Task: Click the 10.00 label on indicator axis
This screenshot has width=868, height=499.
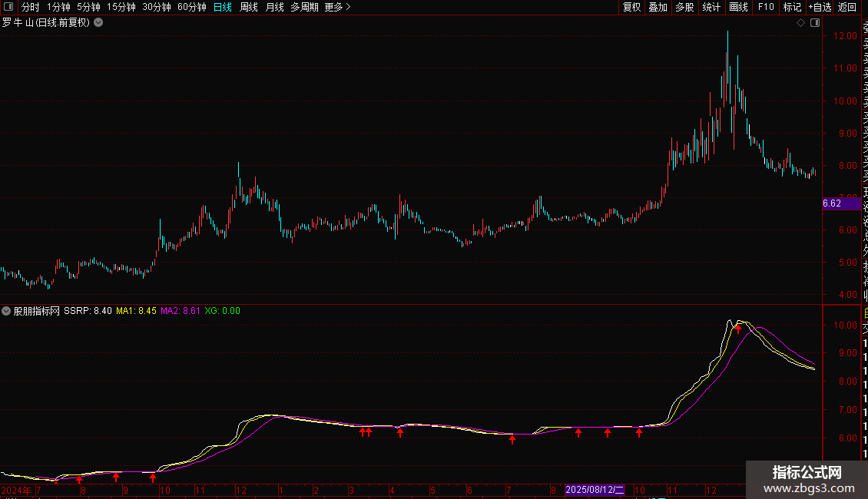Action: tap(845, 326)
